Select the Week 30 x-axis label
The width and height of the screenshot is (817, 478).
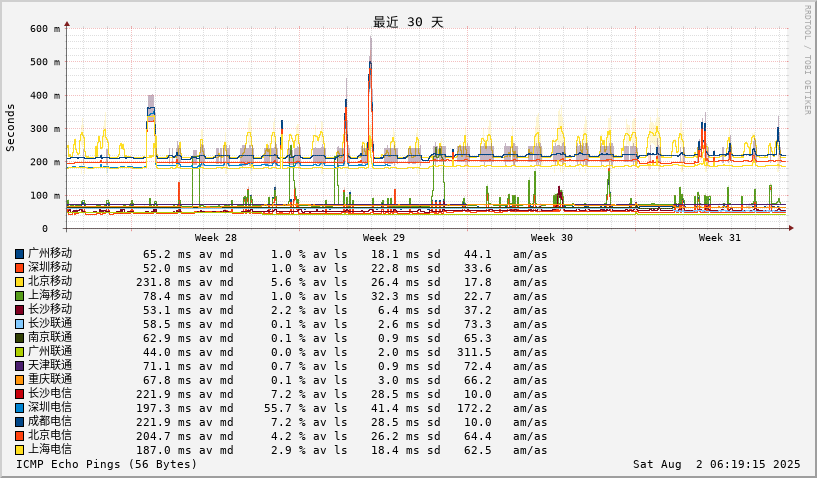click(551, 238)
